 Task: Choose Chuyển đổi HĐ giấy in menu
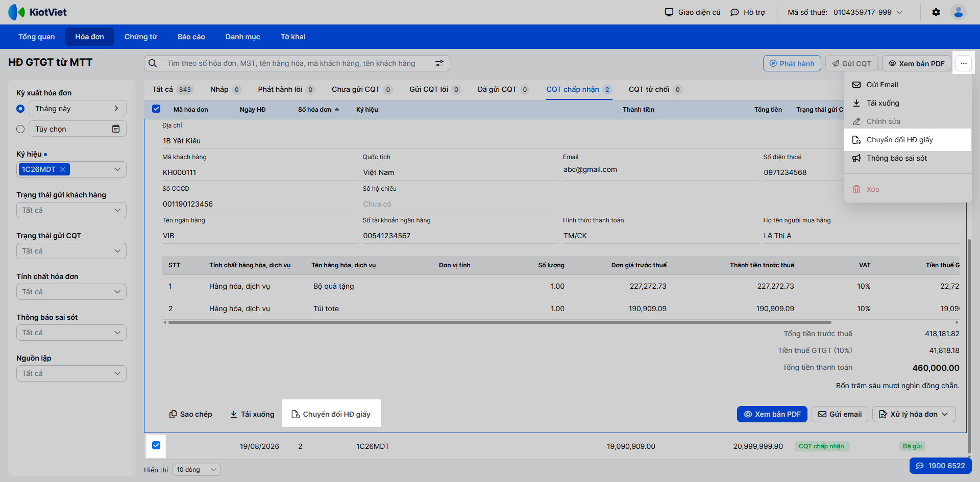tap(908, 140)
